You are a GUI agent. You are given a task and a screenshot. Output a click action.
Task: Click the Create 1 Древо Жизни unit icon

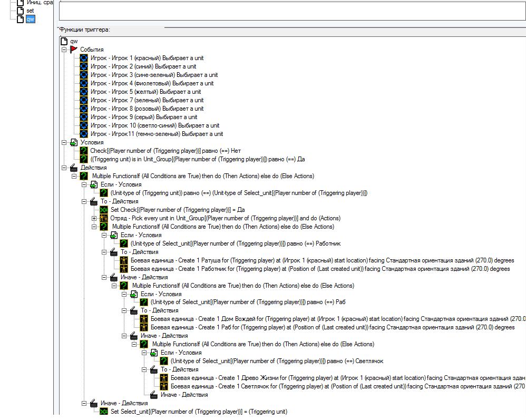coord(164,378)
